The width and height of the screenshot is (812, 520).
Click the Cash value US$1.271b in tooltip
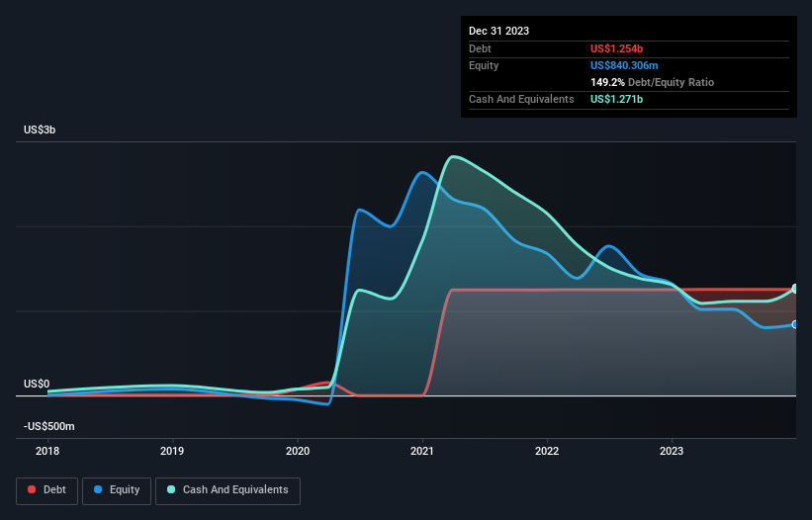616,99
